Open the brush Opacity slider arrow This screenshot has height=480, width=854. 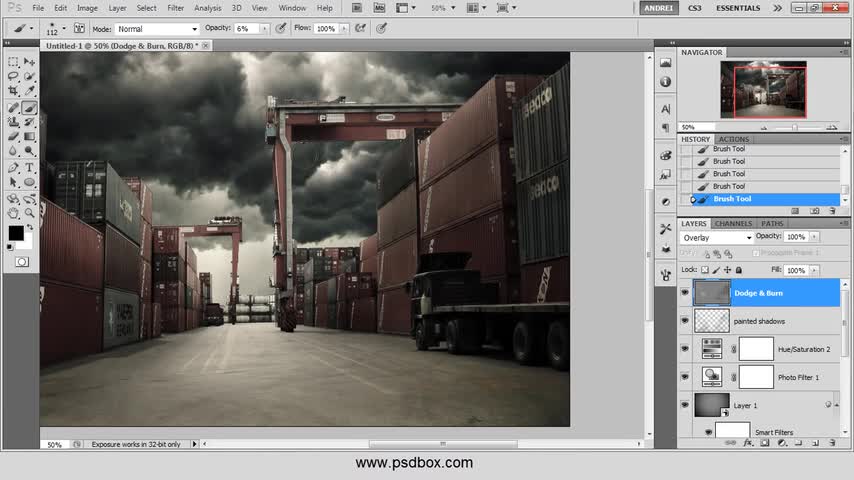(x=265, y=28)
